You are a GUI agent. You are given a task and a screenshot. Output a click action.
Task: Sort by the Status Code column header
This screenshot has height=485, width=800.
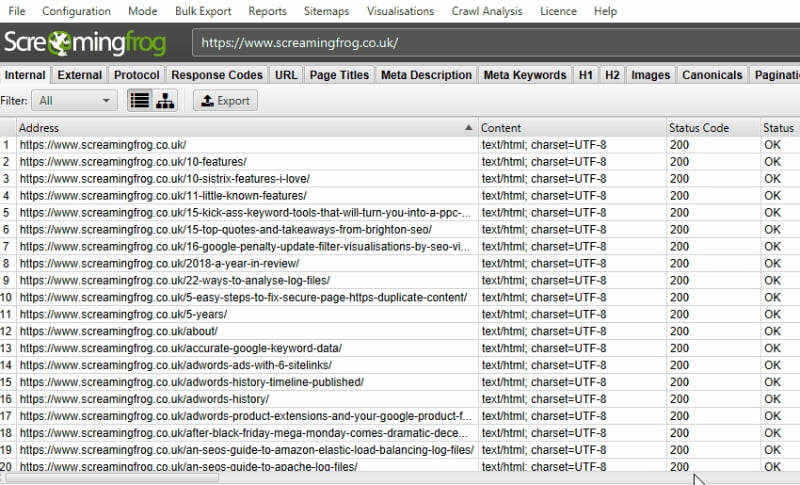(x=712, y=128)
